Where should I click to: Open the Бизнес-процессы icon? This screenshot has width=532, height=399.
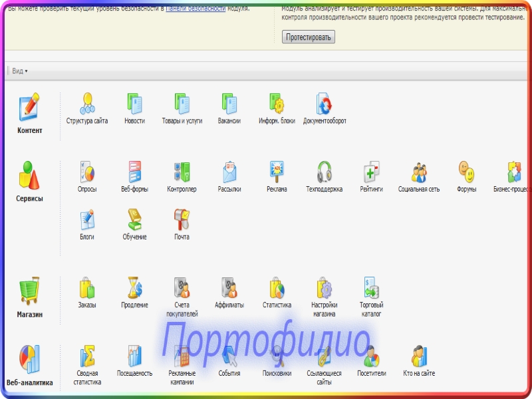point(514,172)
